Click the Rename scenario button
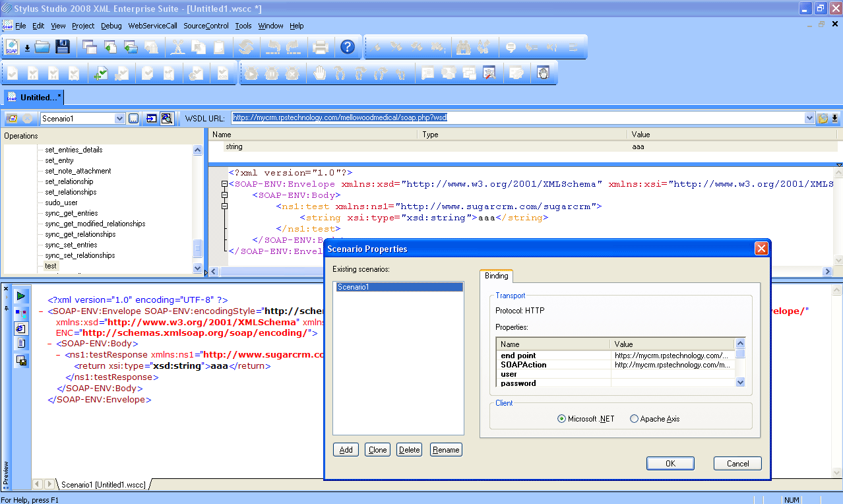This screenshot has height=504, width=843. tap(446, 450)
